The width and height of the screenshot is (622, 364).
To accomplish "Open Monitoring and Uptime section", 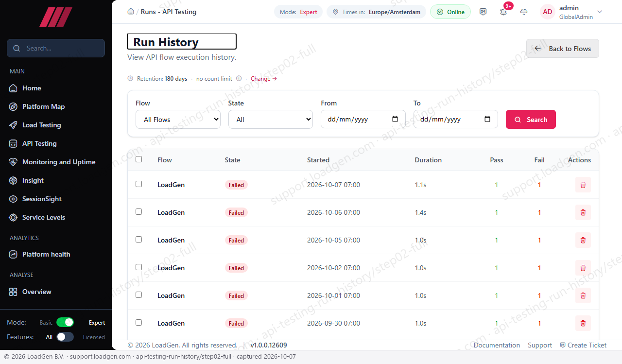I will [56, 162].
